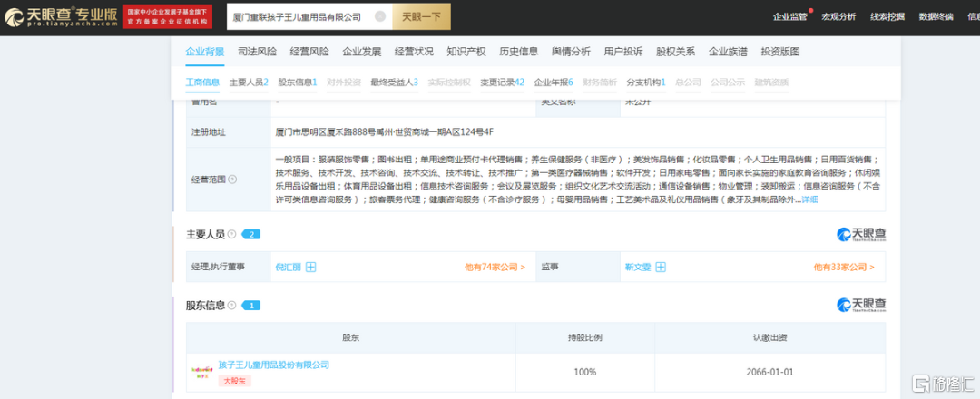Image resolution: width=980 pixels, height=399 pixels.
Task: Click the 主要人员 count badge 2
Action: [x=250, y=234]
